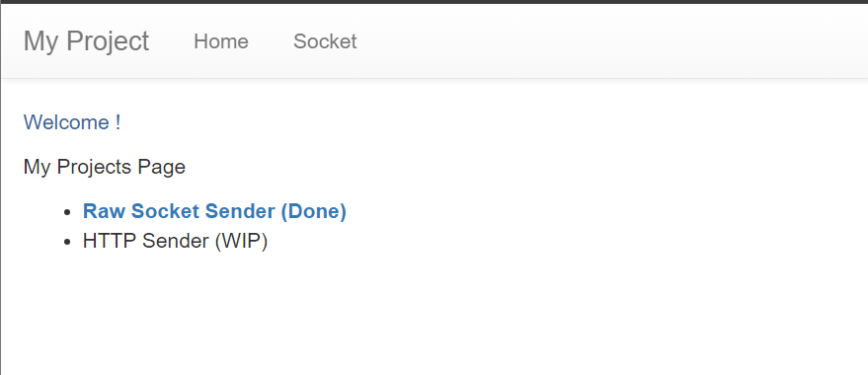Open the Home navigation item
The height and width of the screenshot is (375, 868).
tap(221, 41)
